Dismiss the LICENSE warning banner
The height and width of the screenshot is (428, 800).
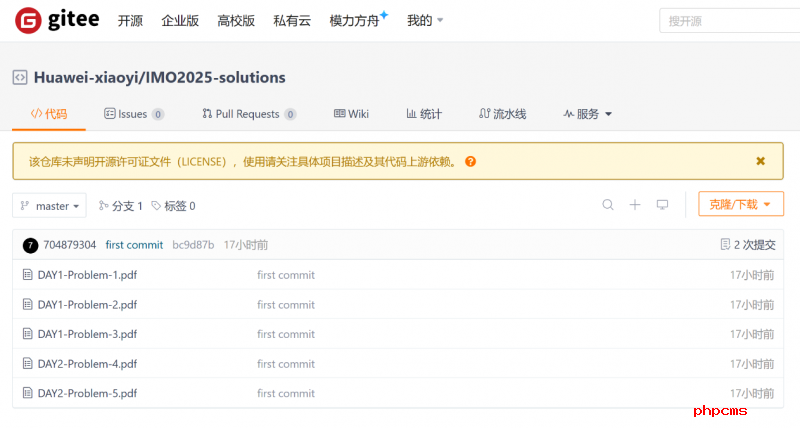pyautogui.click(x=760, y=161)
